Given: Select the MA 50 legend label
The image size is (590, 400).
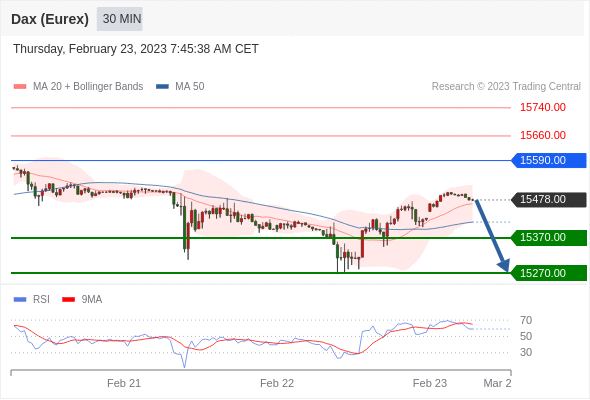Looking at the screenshot, I should tap(190, 87).
